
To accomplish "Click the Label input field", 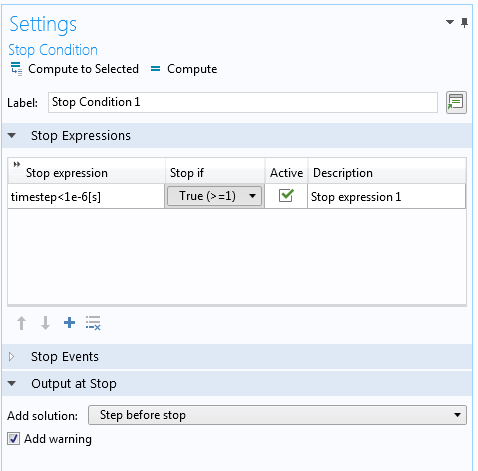I will tap(243, 102).
